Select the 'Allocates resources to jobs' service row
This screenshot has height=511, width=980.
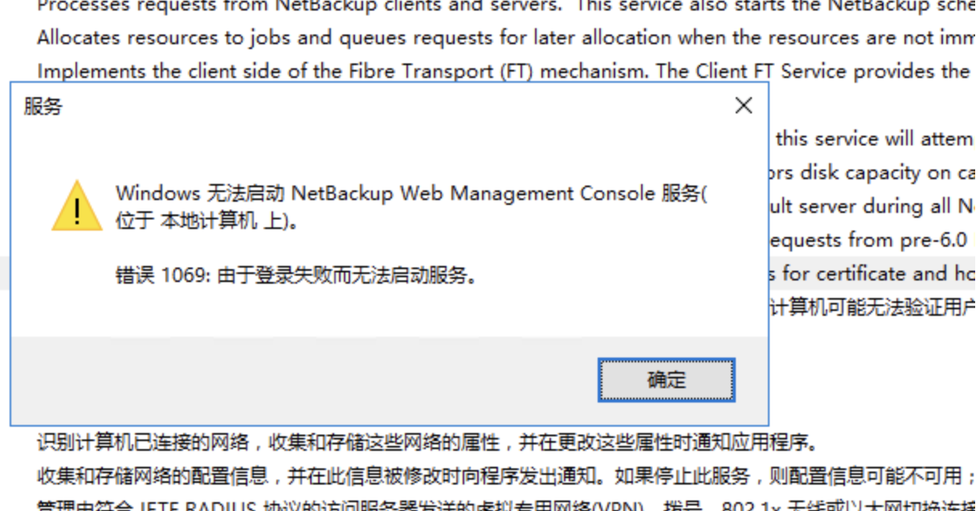click(x=490, y=38)
